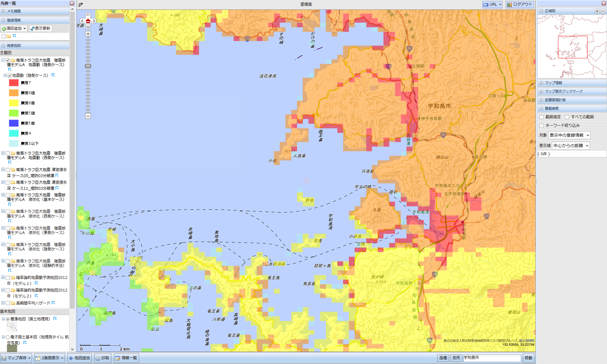Viewport: 607px width, 364px height.
Task: Zoom in overview map with plus icon
Action: [x=597, y=11]
